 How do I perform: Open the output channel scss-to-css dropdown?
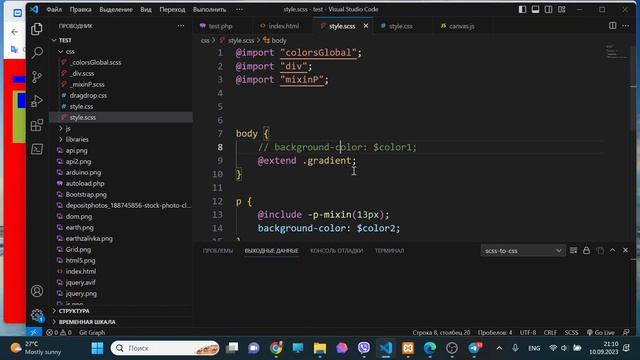[523, 251]
